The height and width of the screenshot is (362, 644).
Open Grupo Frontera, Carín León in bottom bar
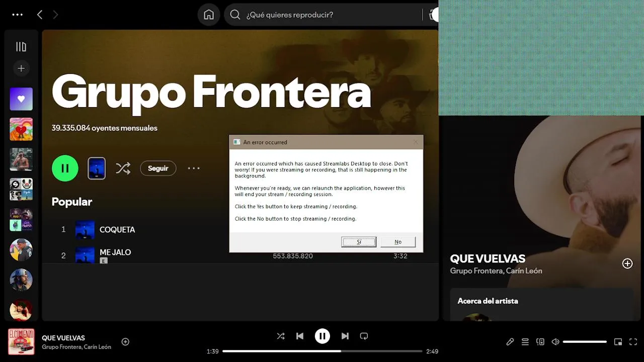(x=76, y=347)
